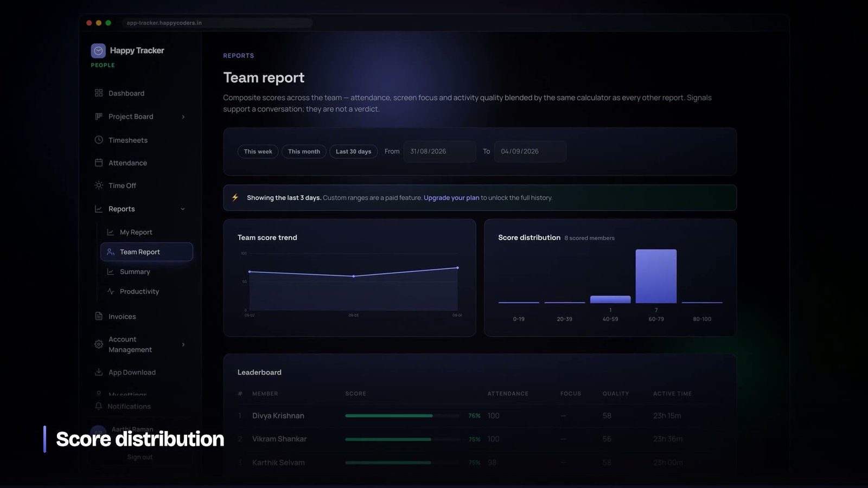
Task: Click Divya Krishnan's score progress bar
Action: click(x=402, y=416)
